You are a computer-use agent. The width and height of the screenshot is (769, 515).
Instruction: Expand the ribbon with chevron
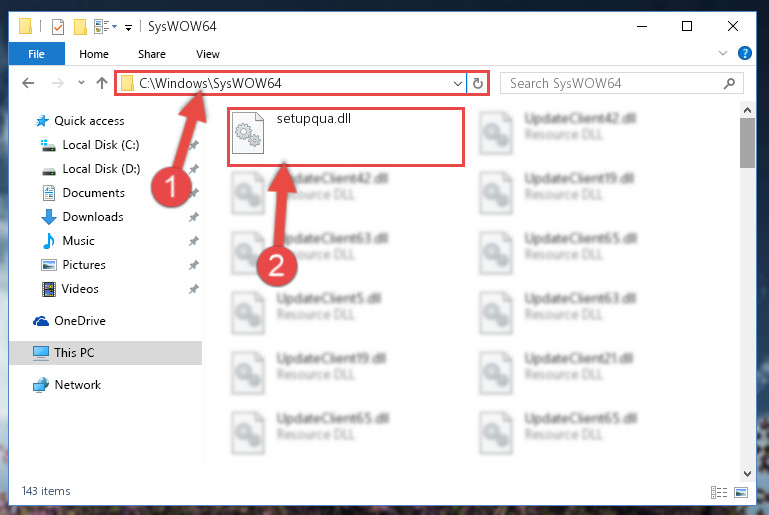pyautogui.click(x=722, y=53)
